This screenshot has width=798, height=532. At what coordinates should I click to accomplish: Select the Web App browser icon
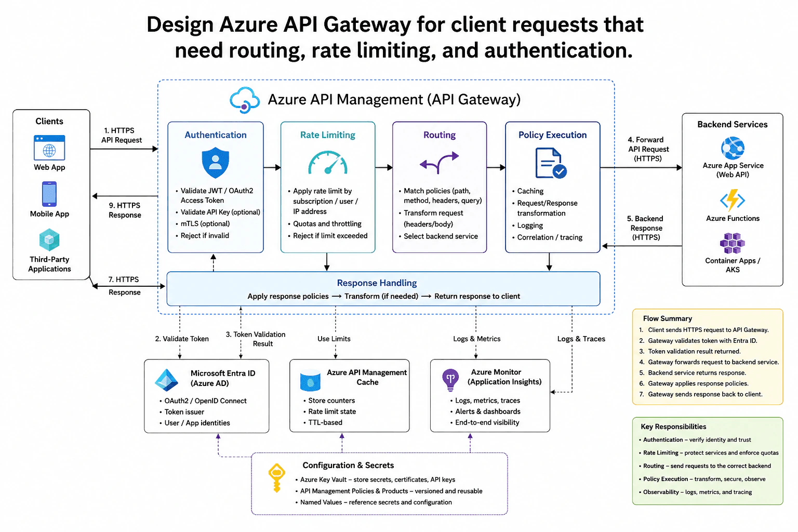click(x=49, y=148)
